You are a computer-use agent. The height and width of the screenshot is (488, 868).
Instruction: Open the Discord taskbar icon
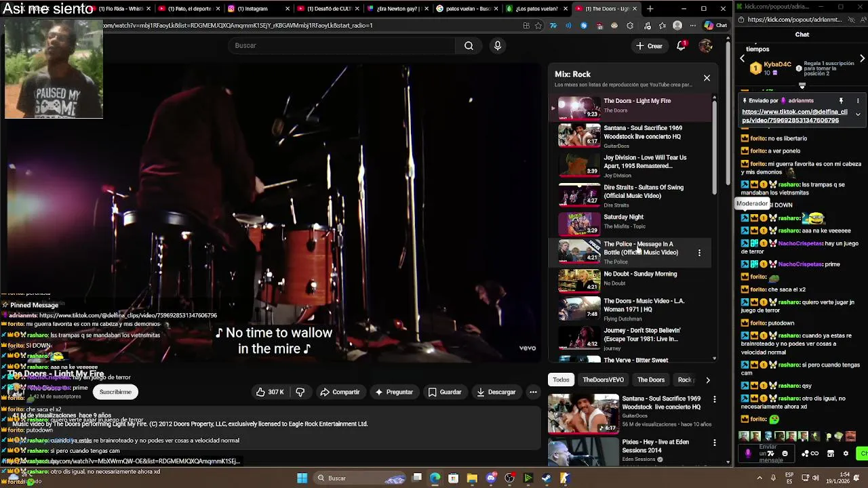click(491, 478)
